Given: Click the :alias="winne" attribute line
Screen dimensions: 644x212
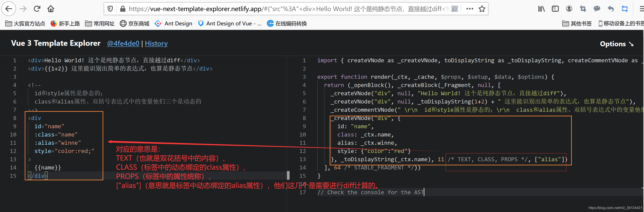Looking at the screenshot, I should pos(58,143).
